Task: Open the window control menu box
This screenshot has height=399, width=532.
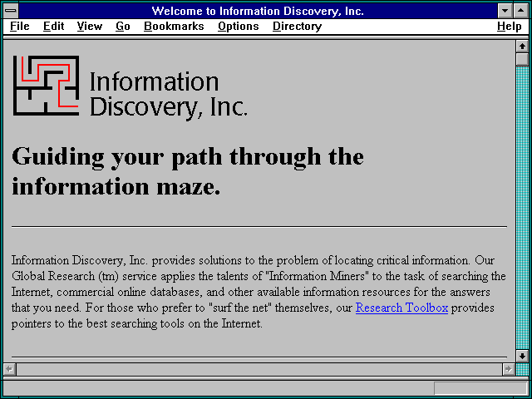Action: (x=11, y=11)
